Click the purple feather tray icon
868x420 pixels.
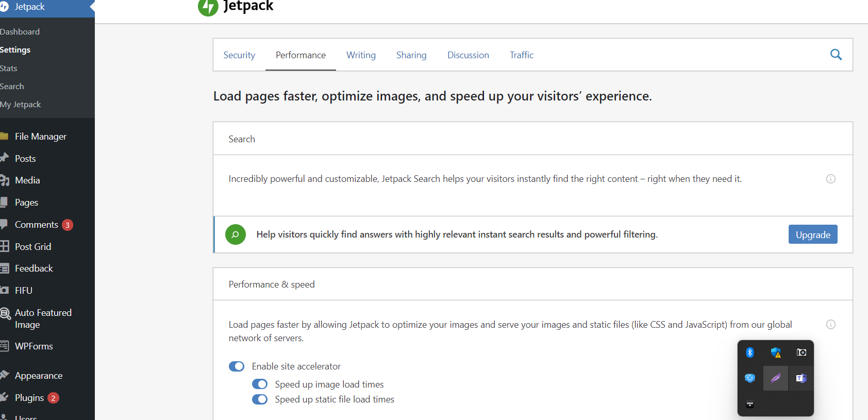point(776,378)
